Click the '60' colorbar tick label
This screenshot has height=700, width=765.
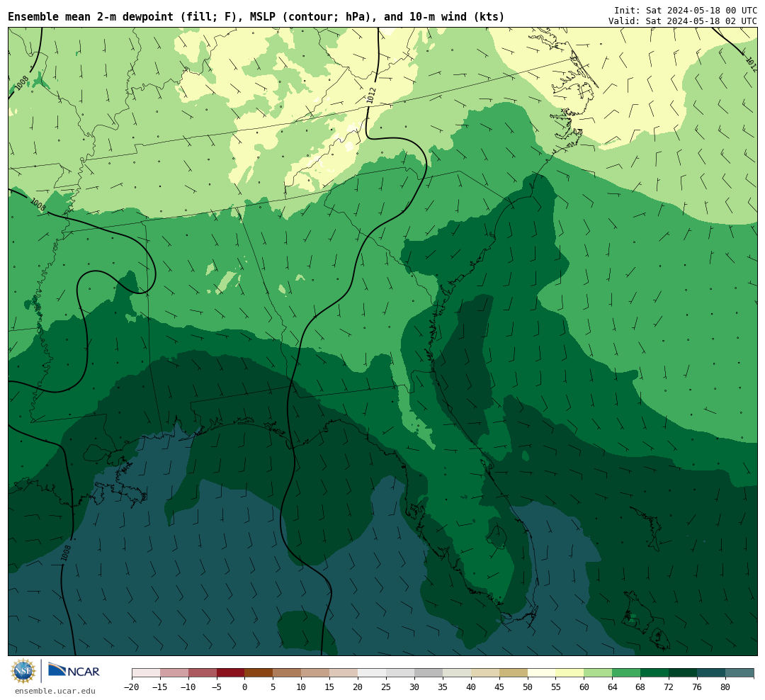[584, 687]
